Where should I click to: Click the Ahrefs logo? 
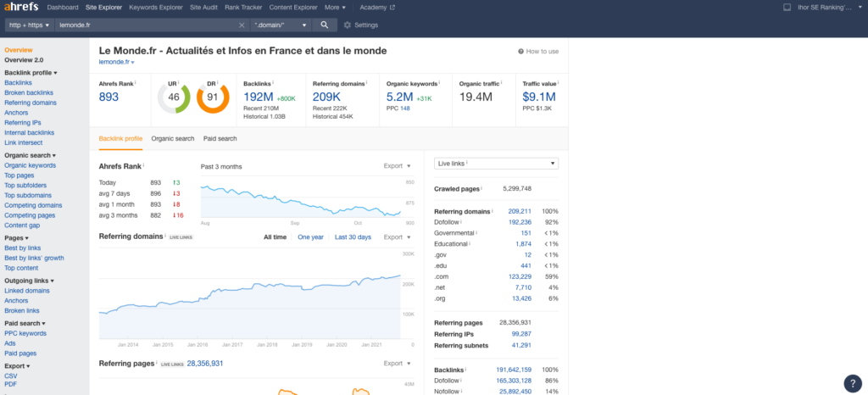point(22,8)
